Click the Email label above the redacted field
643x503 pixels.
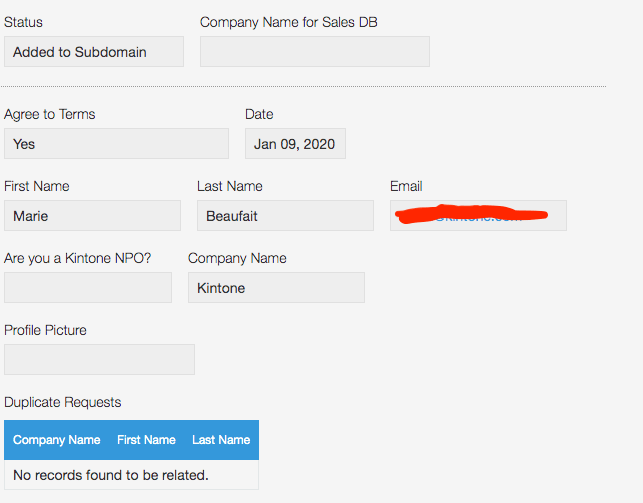(x=406, y=186)
